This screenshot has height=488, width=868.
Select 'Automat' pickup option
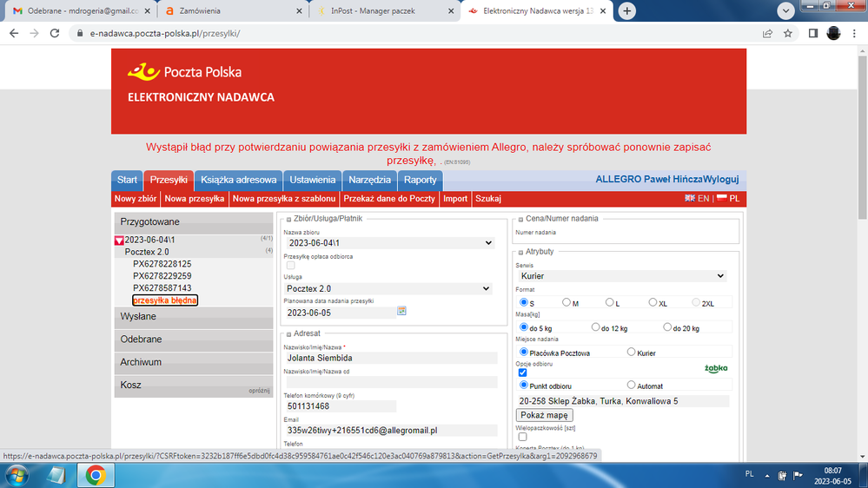coord(631,385)
